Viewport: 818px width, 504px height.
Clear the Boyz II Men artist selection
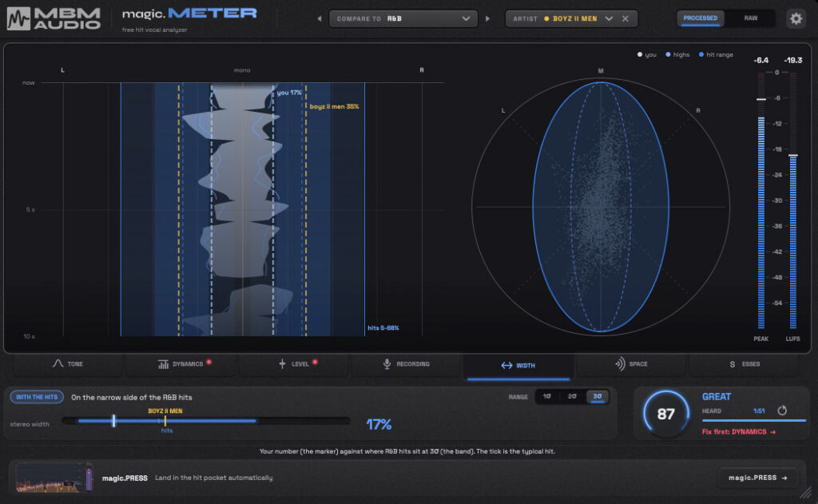pyautogui.click(x=625, y=19)
